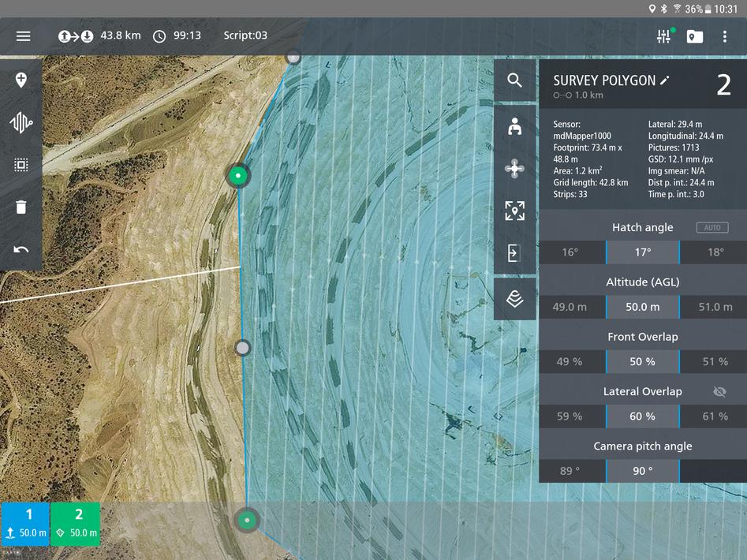
Task: Edit the Survey Polygon name pencil
Action: point(665,80)
